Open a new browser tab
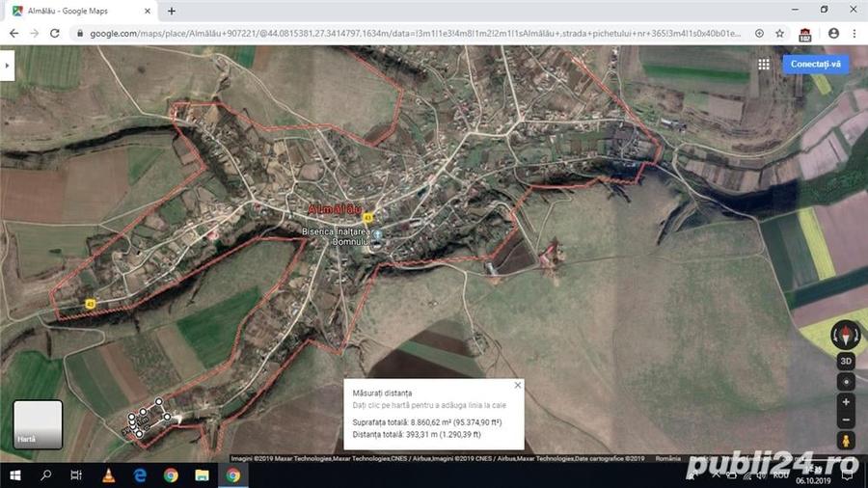Image resolution: width=868 pixels, height=488 pixels. pyautogui.click(x=172, y=11)
